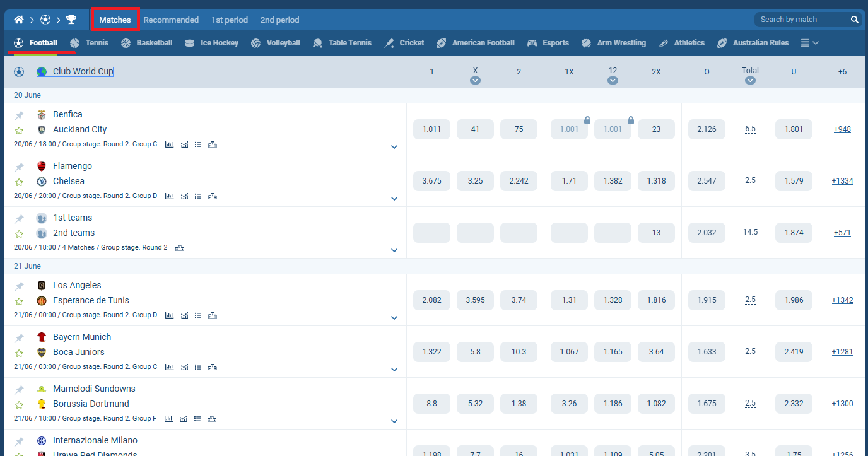Go to the home icon in breadcrumb
This screenshot has height=456, width=868.
coord(19,20)
